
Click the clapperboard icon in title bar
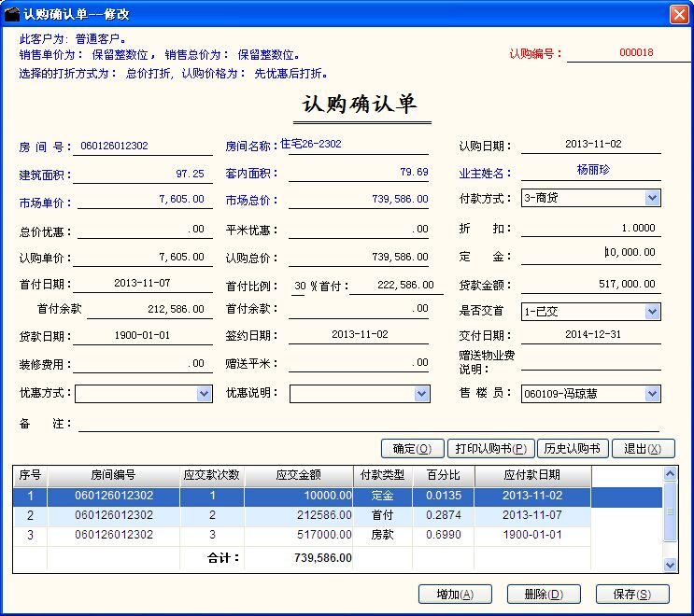12,14
